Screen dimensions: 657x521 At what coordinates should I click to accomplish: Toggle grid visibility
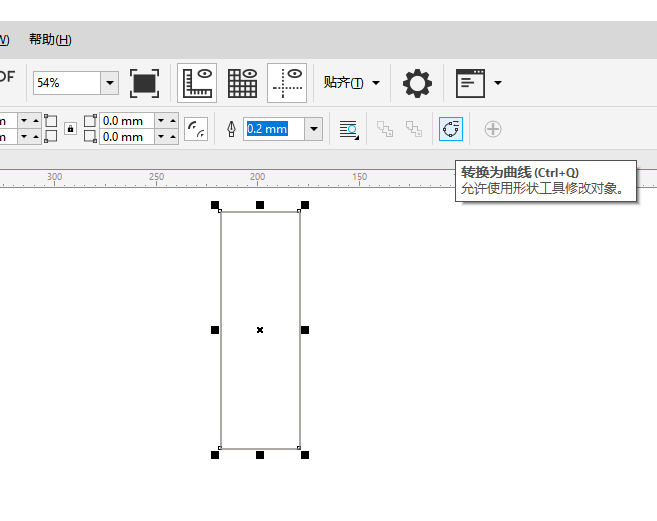(242, 83)
